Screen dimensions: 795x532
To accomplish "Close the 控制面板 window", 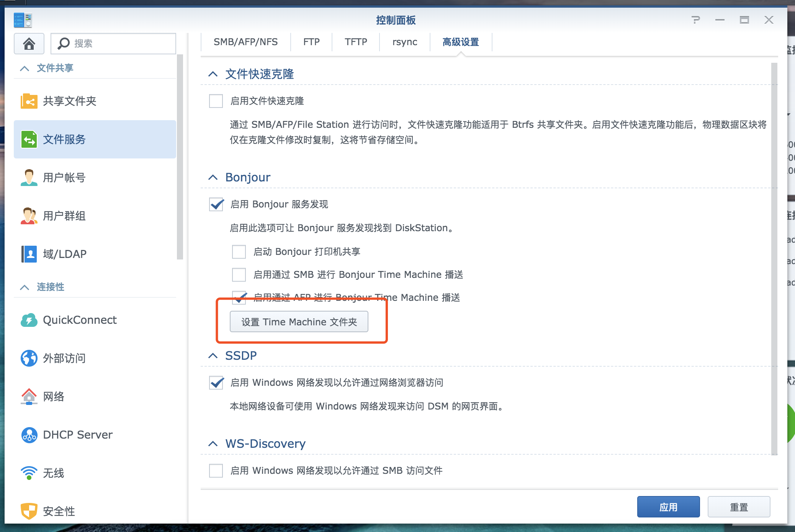I will click(769, 20).
